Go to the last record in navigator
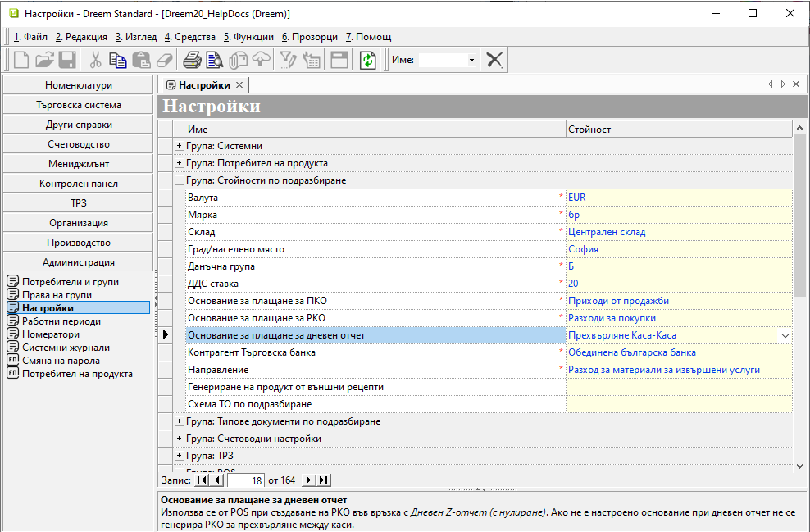 [x=324, y=480]
